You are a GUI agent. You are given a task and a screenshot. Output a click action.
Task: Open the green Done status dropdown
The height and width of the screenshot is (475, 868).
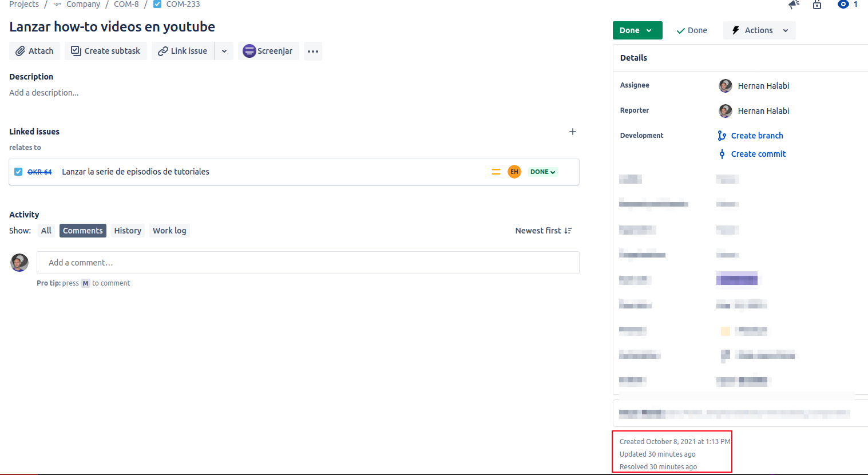637,30
